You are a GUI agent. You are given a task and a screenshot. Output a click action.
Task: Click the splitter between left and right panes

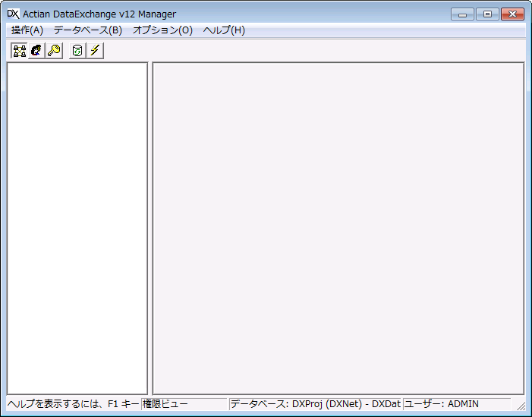(x=150, y=227)
